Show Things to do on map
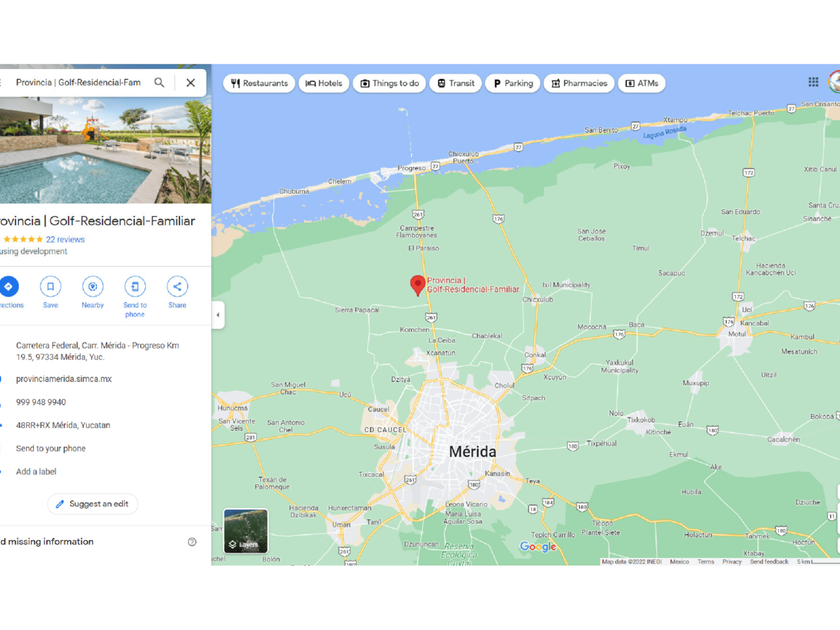Viewport: 840px width, 630px height. [389, 83]
